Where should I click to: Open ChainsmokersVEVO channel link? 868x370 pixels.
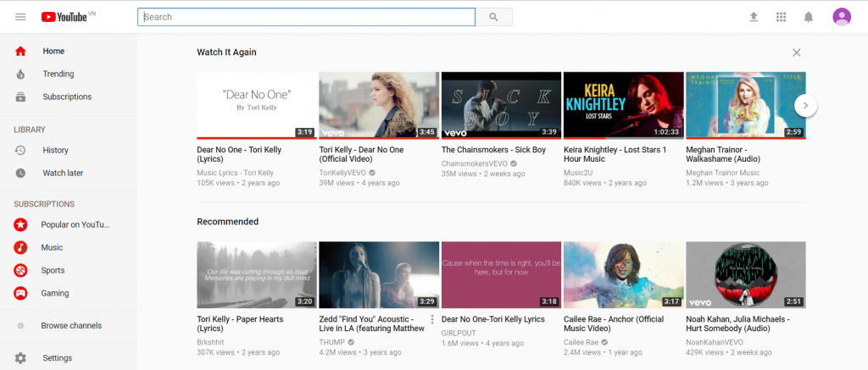(475, 163)
